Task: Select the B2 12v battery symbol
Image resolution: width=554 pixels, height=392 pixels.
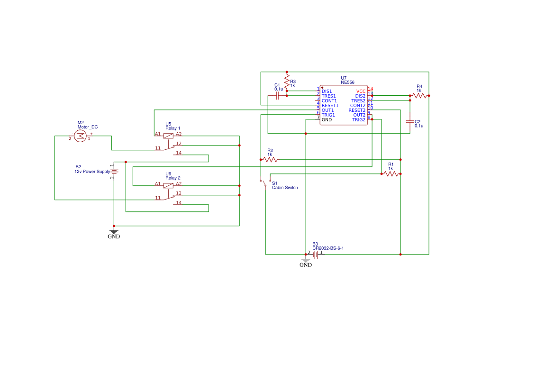Action: (114, 171)
